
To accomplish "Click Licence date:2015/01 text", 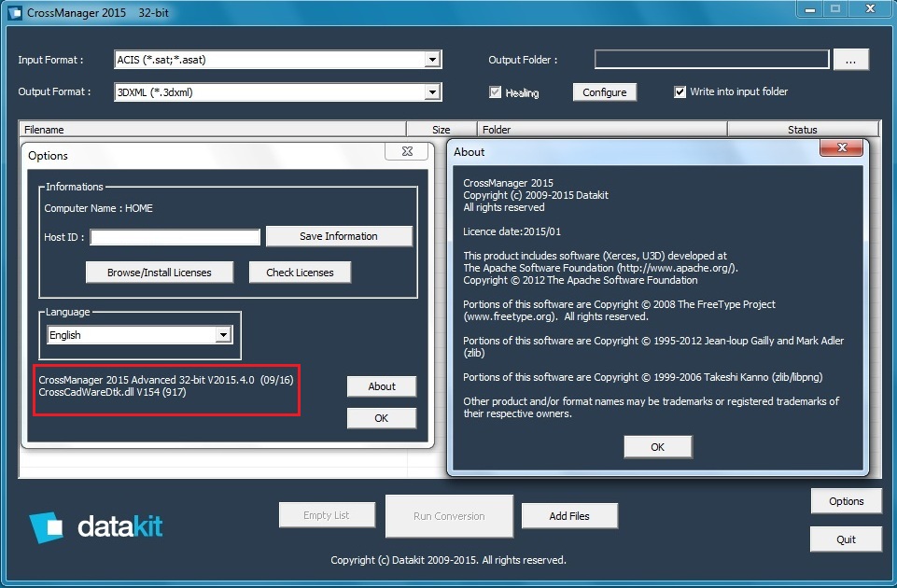I will pos(512,231).
